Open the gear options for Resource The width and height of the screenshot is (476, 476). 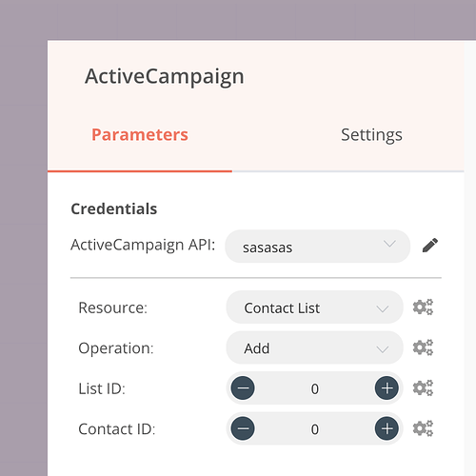pyautogui.click(x=423, y=307)
